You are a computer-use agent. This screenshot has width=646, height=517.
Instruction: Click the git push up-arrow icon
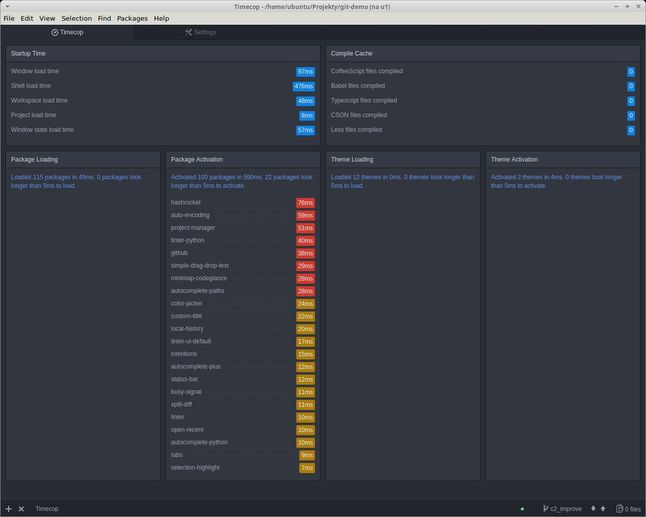[603, 509]
